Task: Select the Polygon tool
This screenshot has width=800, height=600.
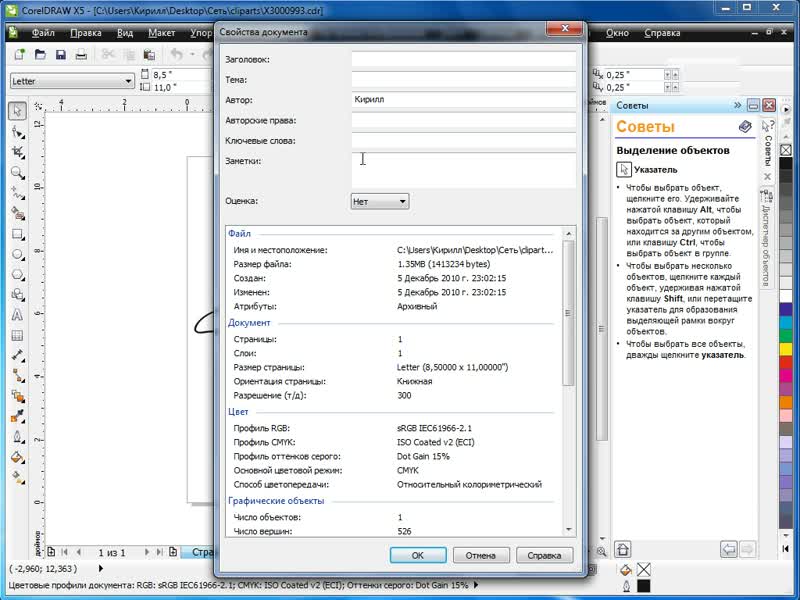Action: pos(17,274)
